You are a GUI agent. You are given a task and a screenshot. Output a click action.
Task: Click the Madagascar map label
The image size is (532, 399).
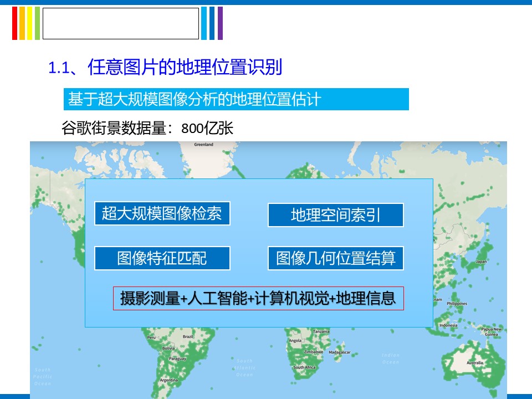coord(339,352)
